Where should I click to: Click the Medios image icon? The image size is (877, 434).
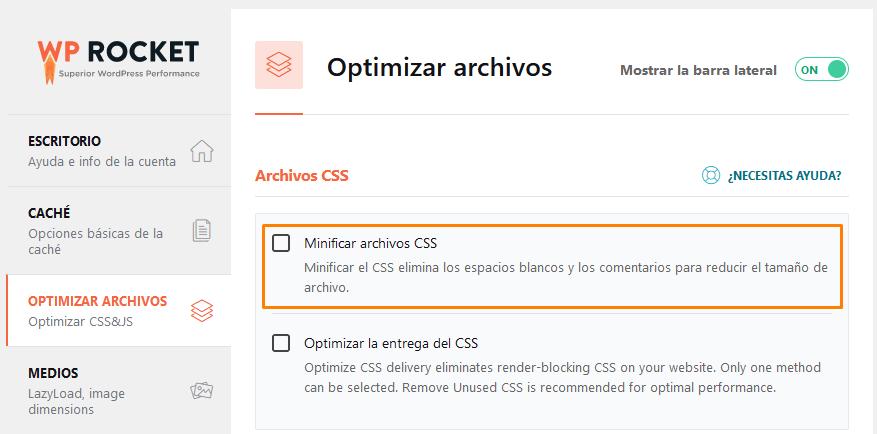tap(202, 390)
